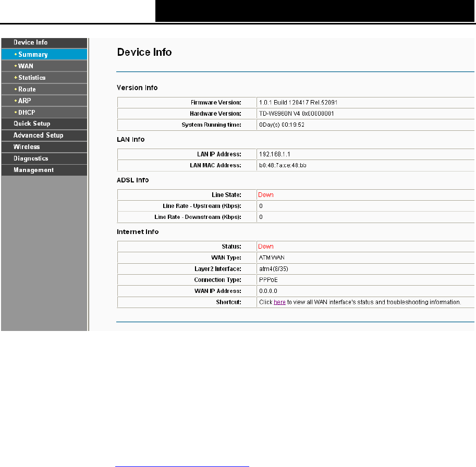Click the running time '0Day(s) 00:19:52'

pyautogui.click(x=282, y=125)
